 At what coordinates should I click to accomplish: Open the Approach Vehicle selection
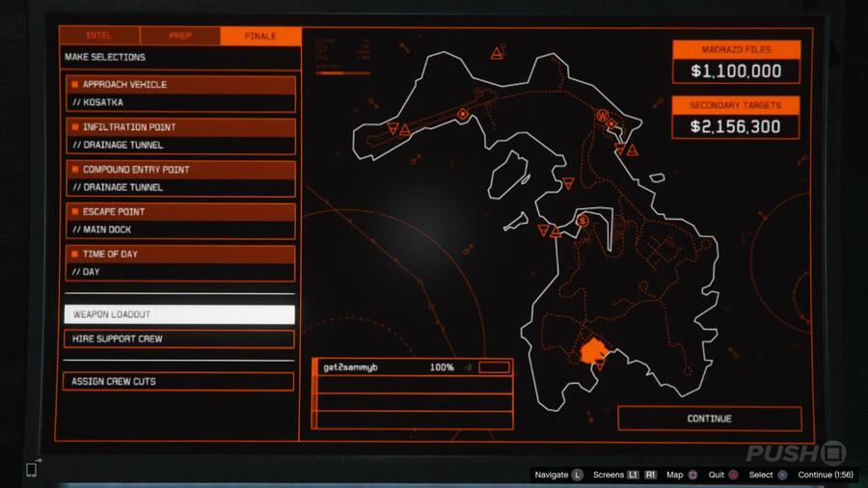[180, 94]
